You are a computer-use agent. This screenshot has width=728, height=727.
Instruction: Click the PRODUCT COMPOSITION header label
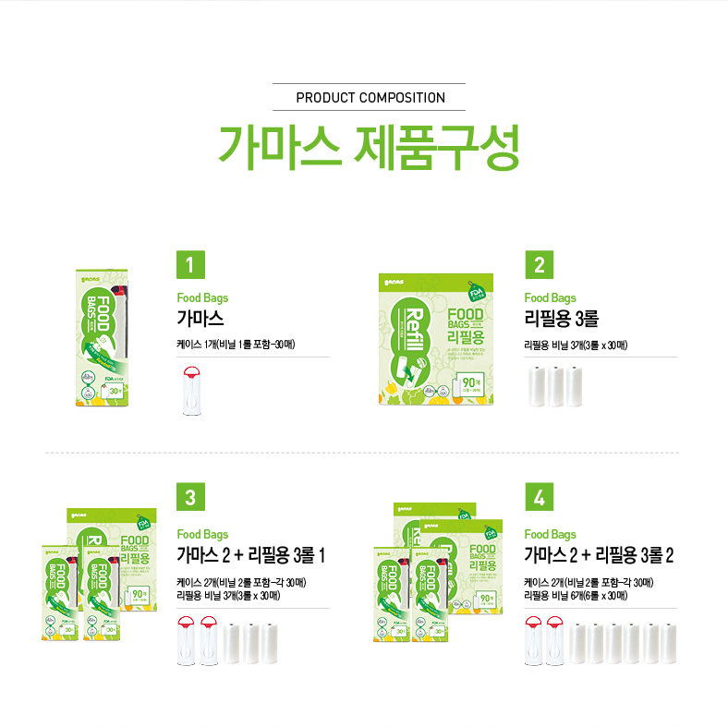pos(370,98)
